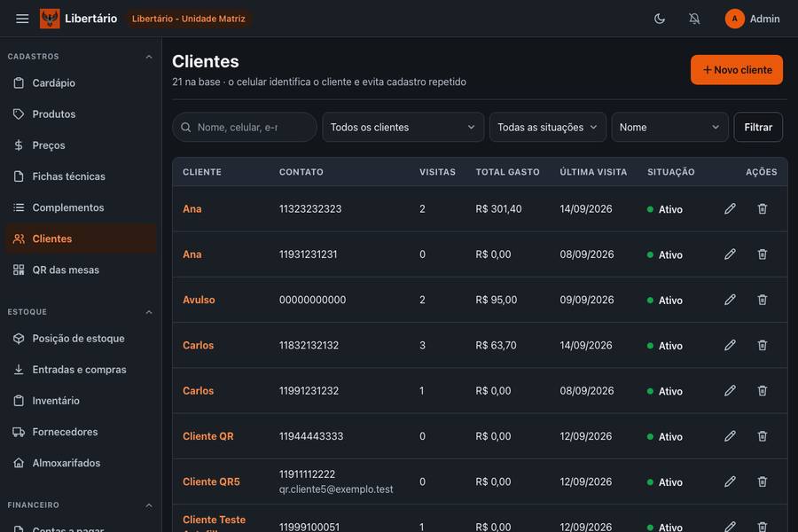Image resolution: width=798 pixels, height=532 pixels.
Task: Open the Nome sort dropdown
Action: point(669,128)
